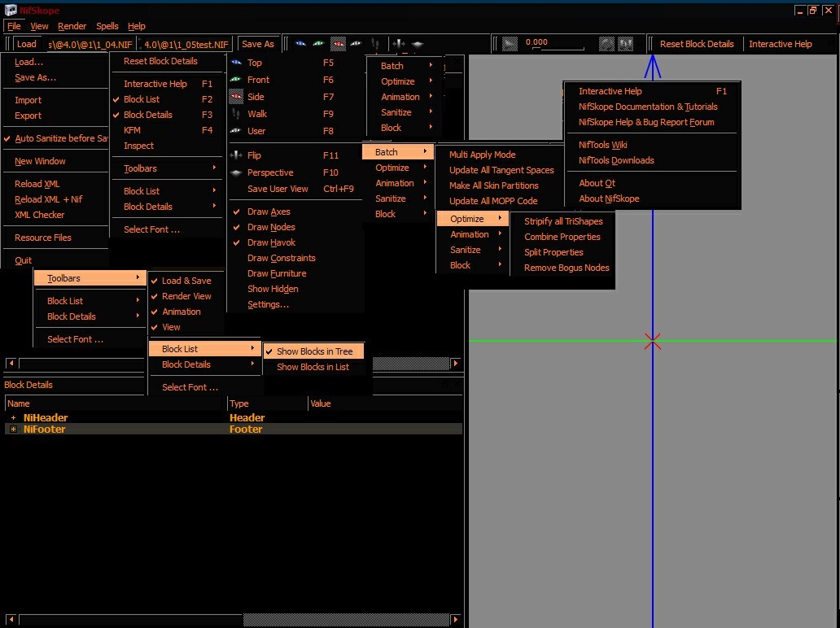Image resolution: width=840 pixels, height=628 pixels.
Task: Click the green Front view toolbar icon
Action: click(318, 44)
